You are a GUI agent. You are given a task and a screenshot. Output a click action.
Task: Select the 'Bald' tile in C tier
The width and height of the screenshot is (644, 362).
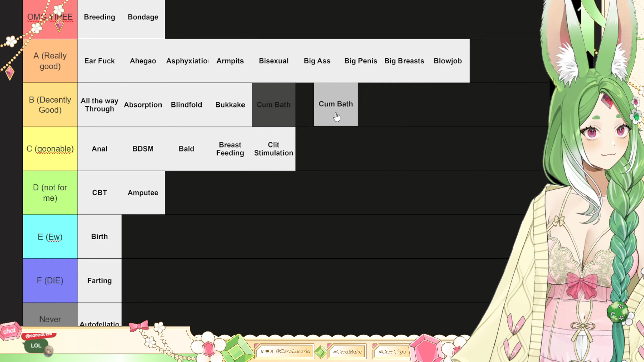pos(186,149)
